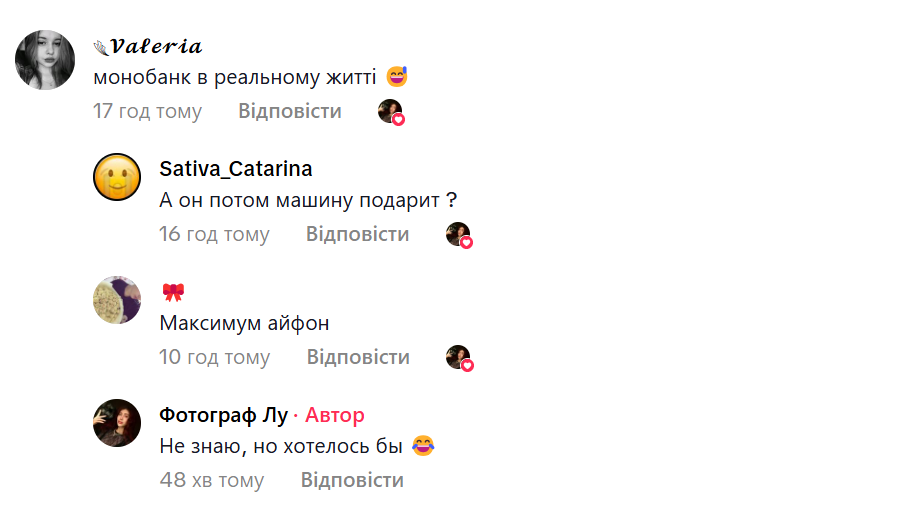Click the 17 год тому timestamp

(148, 111)
